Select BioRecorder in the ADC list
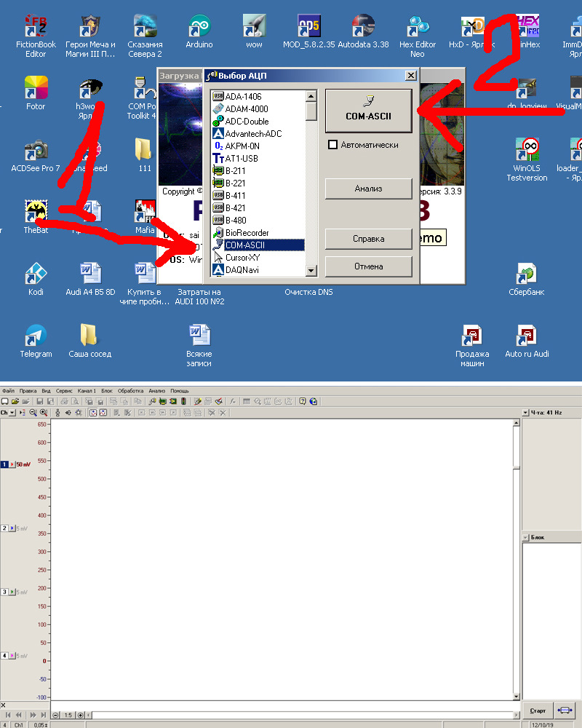The height and width of the screenshot is (728, 582). (x=247, y=233)
